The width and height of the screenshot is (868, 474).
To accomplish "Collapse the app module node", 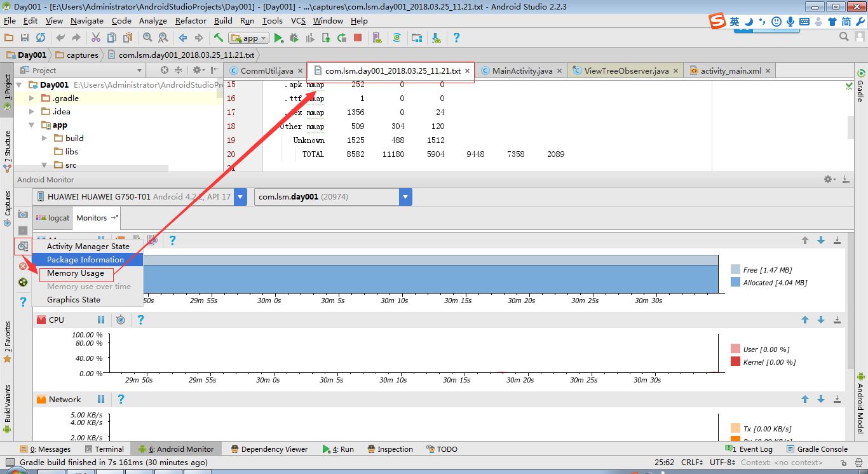I will coord(32,125).
